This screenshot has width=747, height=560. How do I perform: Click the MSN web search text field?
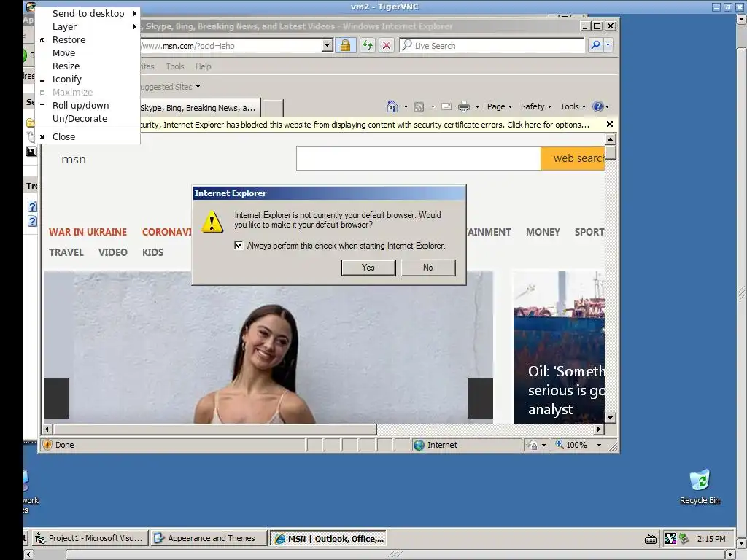[418, 158]
